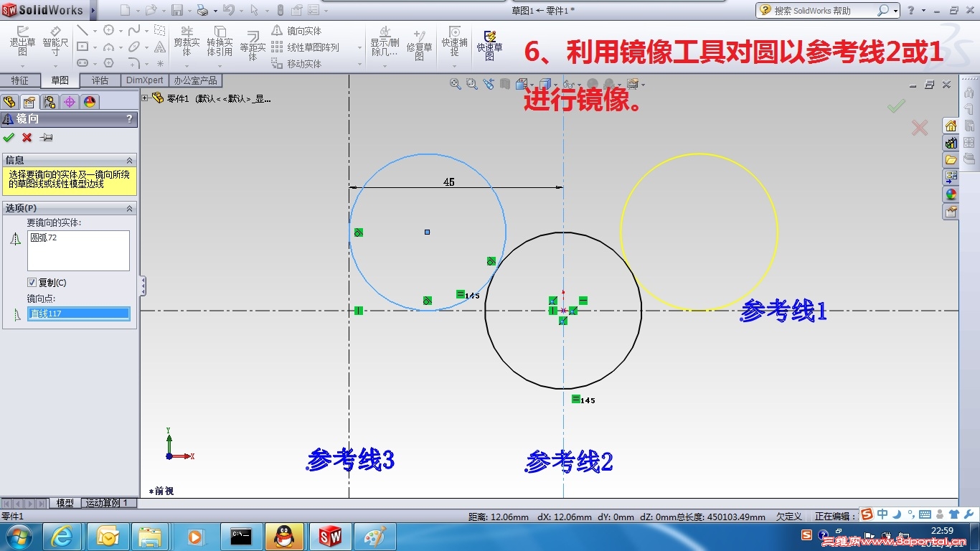The width and height of the screenshot is (980, 551).
Task: Select the Ellipse sketch tool
Action: pyautogui.click(x=134, y=47)
